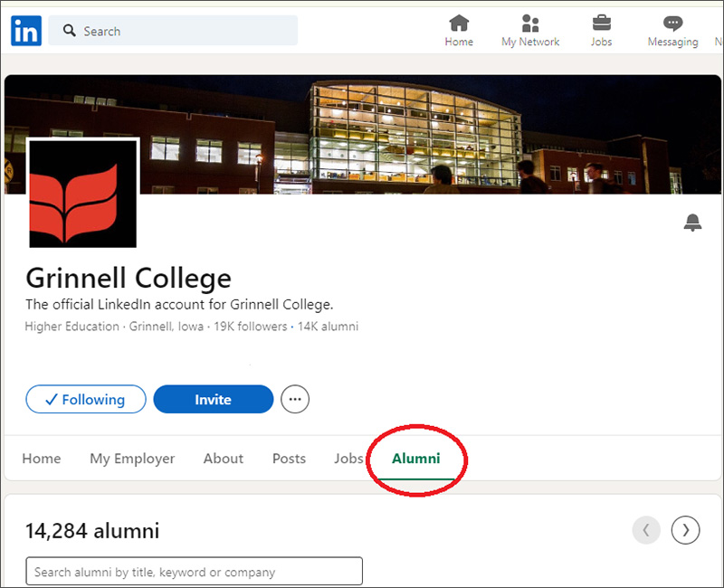
Task: Click the official LinkedIn account tagline text
Action: click(x=179, y=305)
